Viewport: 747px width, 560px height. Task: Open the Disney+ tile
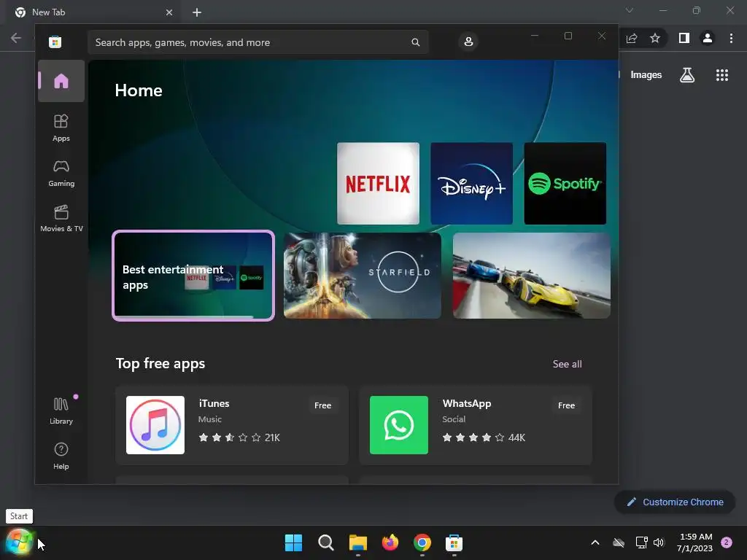point(472,183)
